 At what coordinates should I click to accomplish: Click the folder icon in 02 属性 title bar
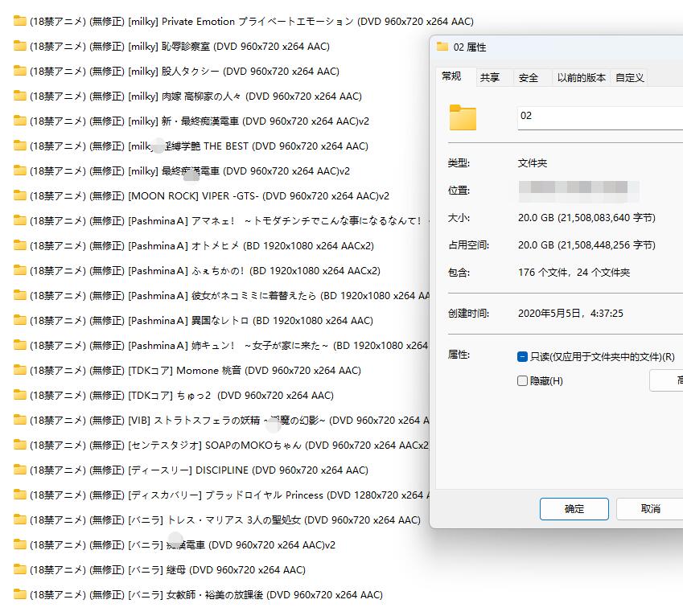click(442, 47)
